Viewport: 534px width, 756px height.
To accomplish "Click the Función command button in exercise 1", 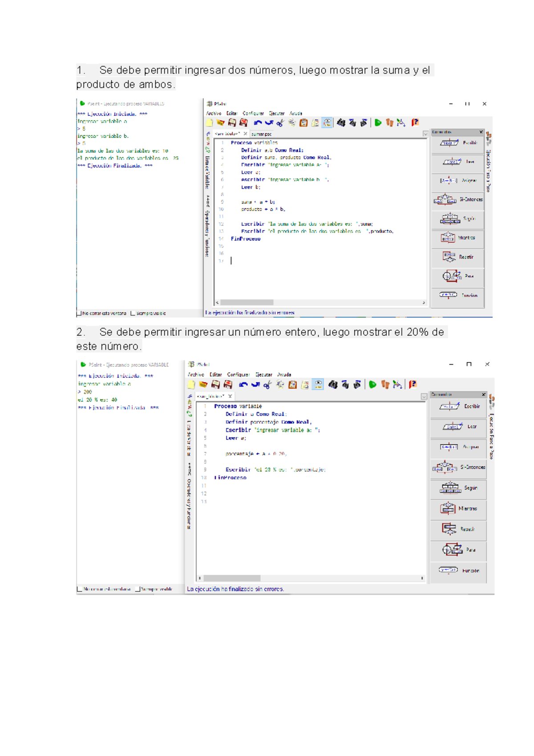I will [x=458, y=295].
